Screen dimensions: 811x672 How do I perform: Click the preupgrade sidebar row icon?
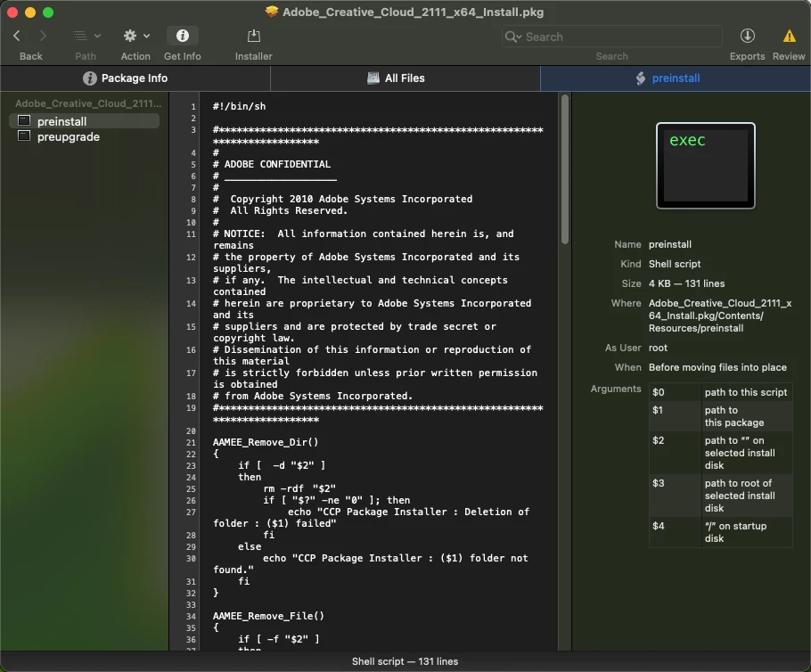24,136
